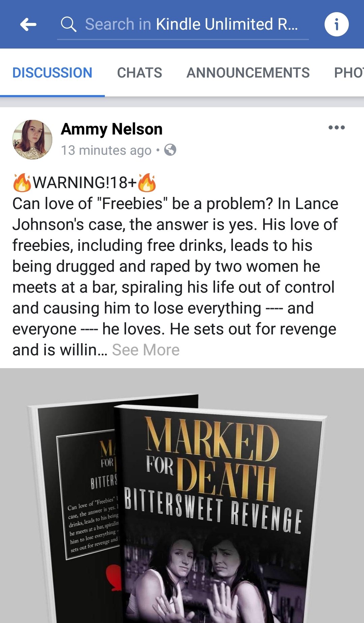Focus the Search in Kindle Unlimited field
364x623 pixels.
[191, 24]
